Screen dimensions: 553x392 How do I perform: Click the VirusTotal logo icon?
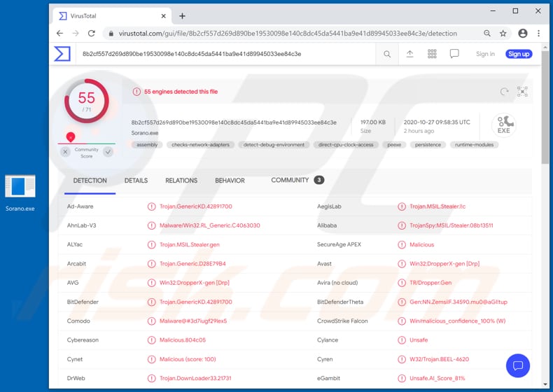coord(62,54)
